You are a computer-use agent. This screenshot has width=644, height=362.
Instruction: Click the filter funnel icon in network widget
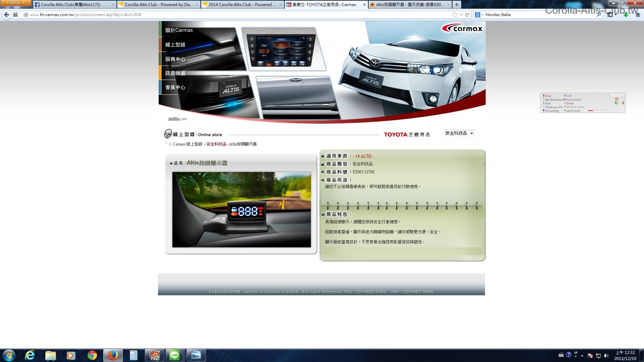tap(619, 95)
